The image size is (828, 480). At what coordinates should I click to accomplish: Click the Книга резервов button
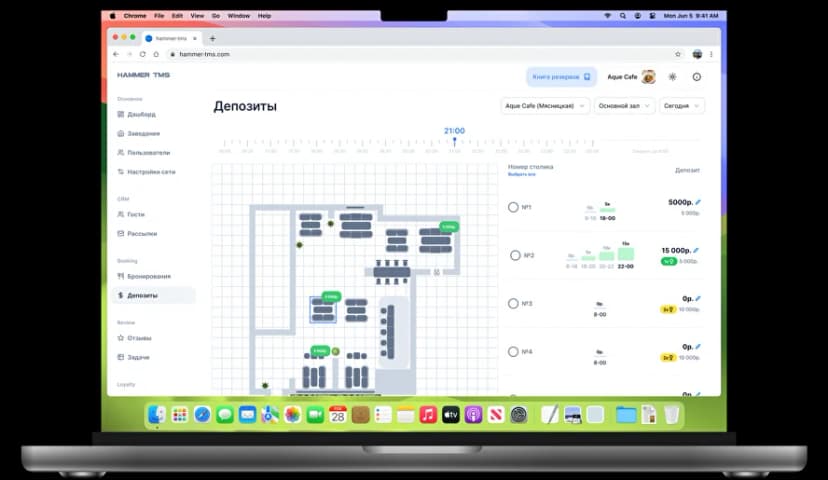(561, 76)
